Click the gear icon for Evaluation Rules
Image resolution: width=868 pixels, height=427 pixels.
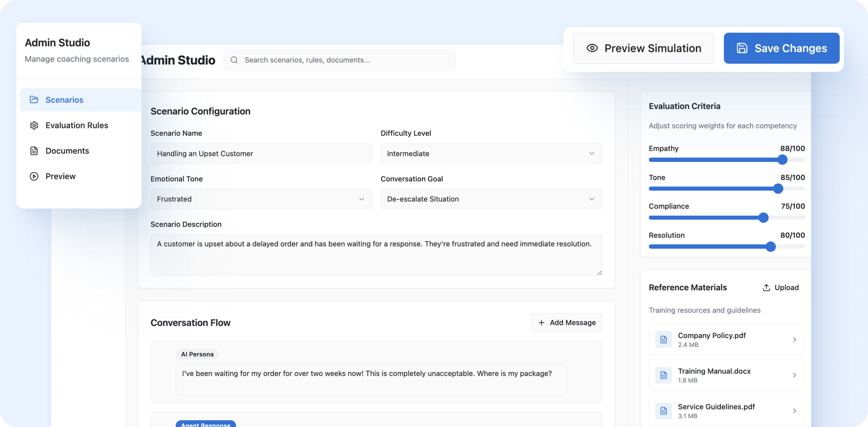pyautogui.click(x=34, y=125)
